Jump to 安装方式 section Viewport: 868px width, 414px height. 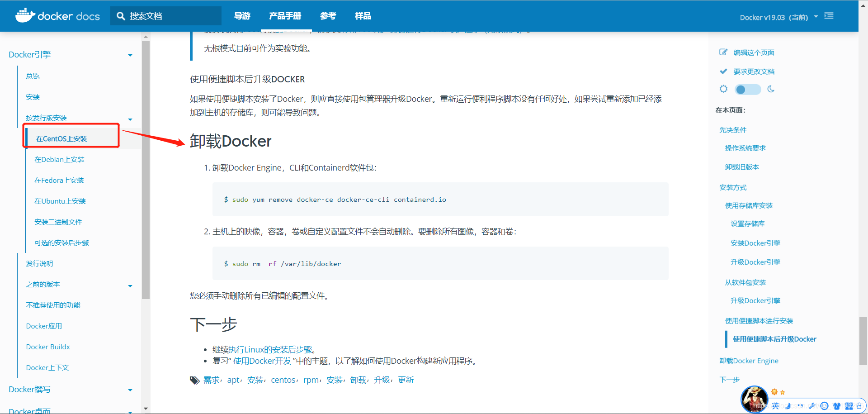[x=733, y=187]
